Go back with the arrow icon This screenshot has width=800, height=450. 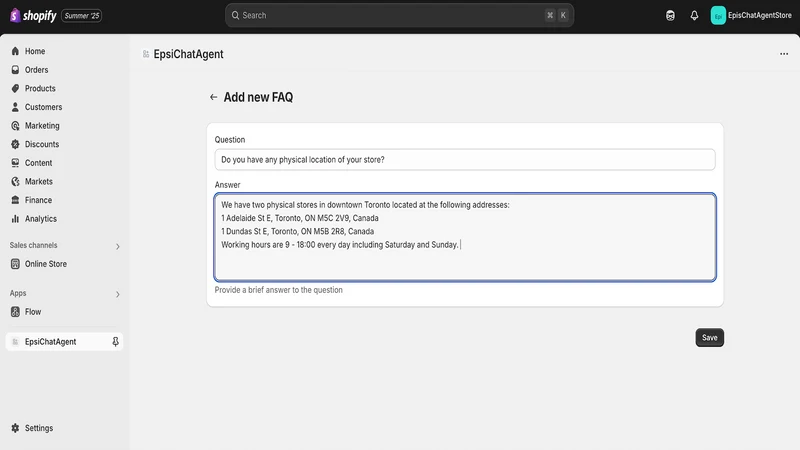pyautogui.click(x=213, y=97)
